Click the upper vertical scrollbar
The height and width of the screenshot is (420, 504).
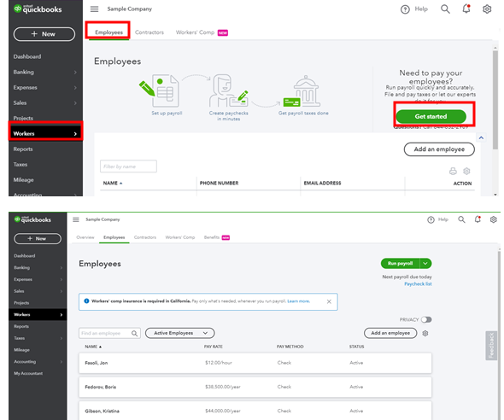click(495, 100)
